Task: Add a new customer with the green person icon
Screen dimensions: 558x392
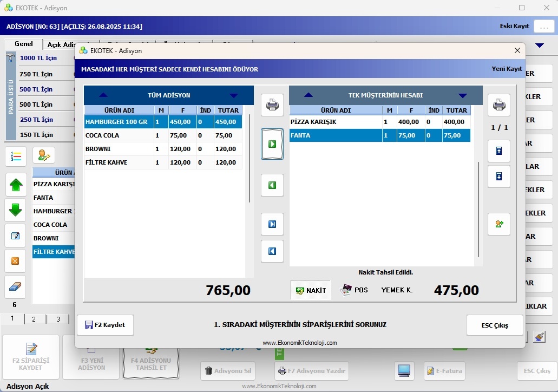Action: [x=499, y=224]
